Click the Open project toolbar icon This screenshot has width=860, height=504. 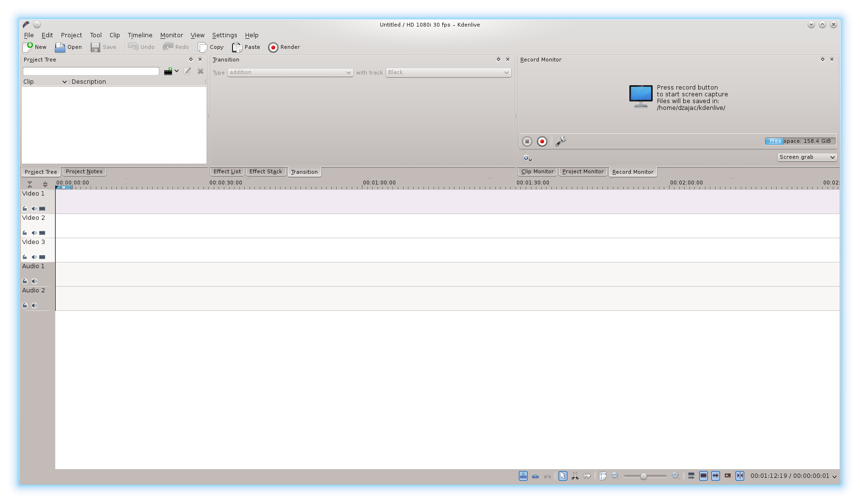pyautogui.click(x=68, y=47)
